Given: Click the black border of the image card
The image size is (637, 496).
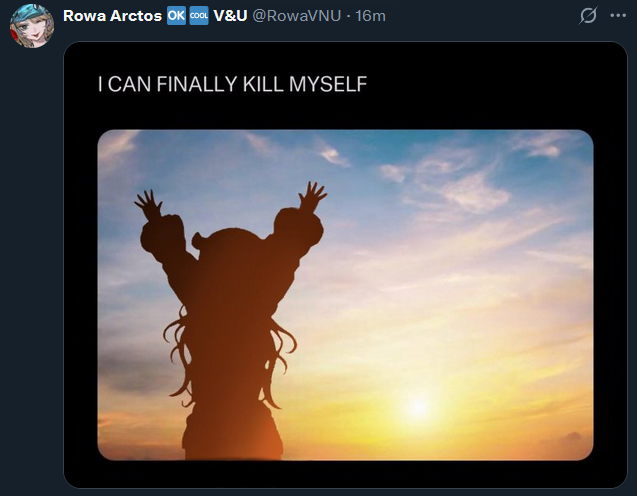Looking at the screenshot, I should (x=345, y=474).
